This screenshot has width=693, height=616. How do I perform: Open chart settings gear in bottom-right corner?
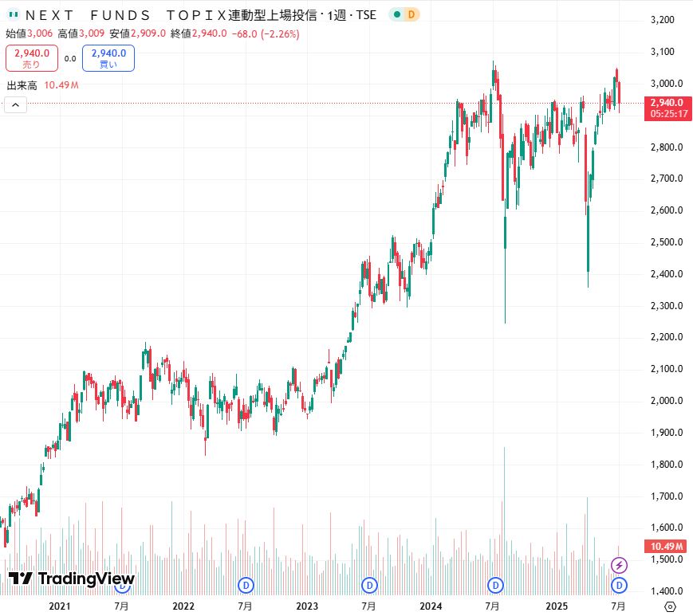pos(670,606)
